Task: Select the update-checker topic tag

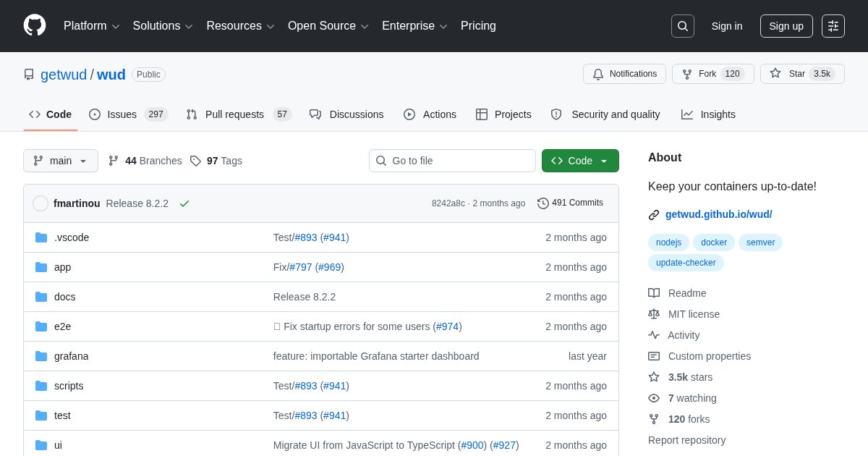Action: point(686,263)
